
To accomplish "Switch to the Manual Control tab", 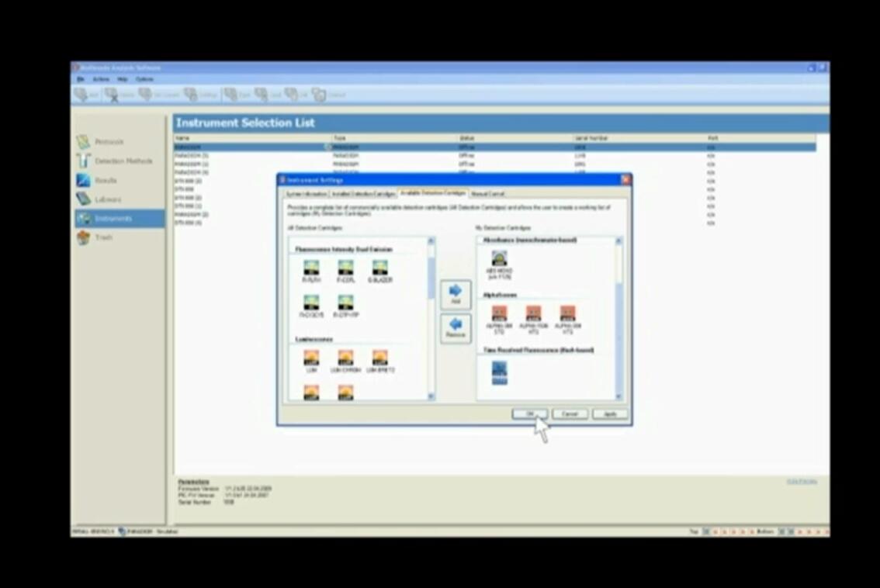I will tap(487, 194).
